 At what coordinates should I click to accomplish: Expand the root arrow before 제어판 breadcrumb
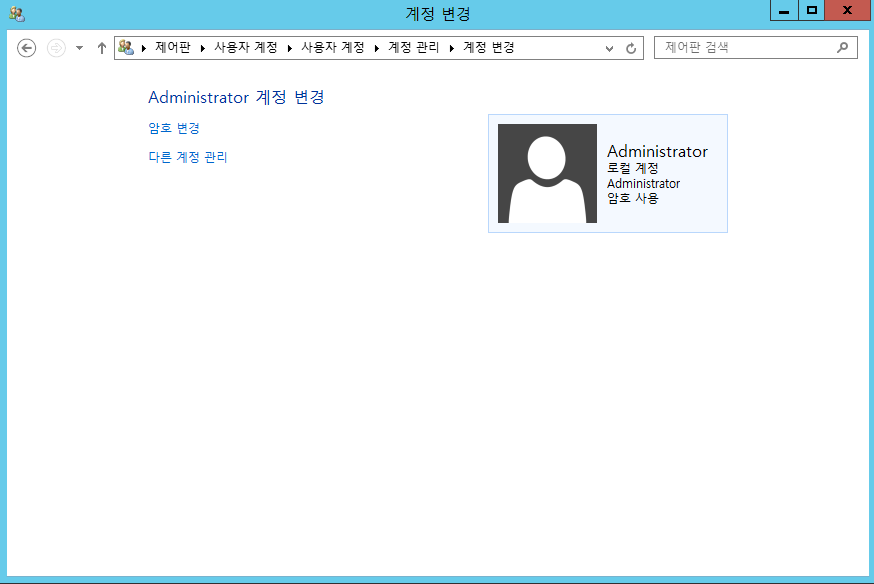[x=144, y=48]
